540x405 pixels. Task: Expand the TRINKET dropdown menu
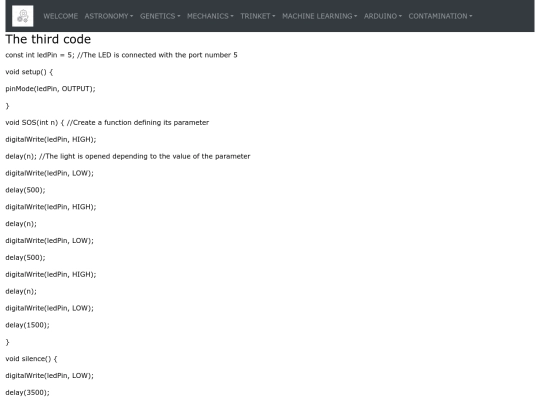coord(258,16)
